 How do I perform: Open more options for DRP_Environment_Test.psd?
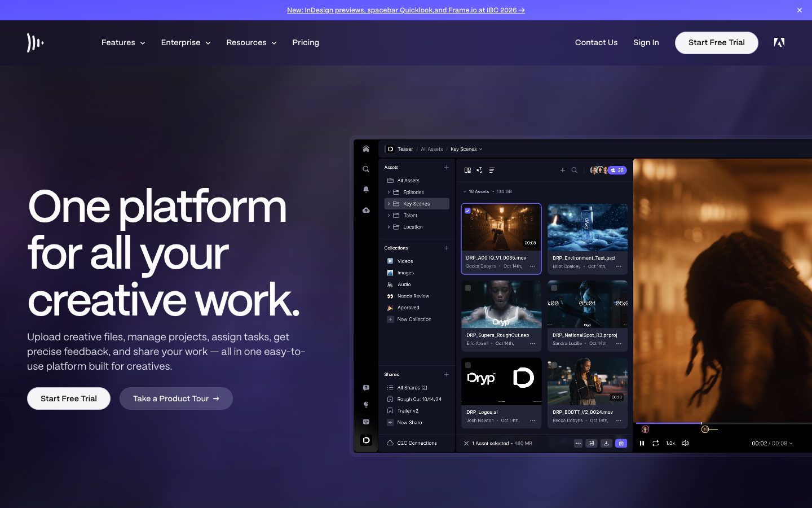(x=619, y=266)
